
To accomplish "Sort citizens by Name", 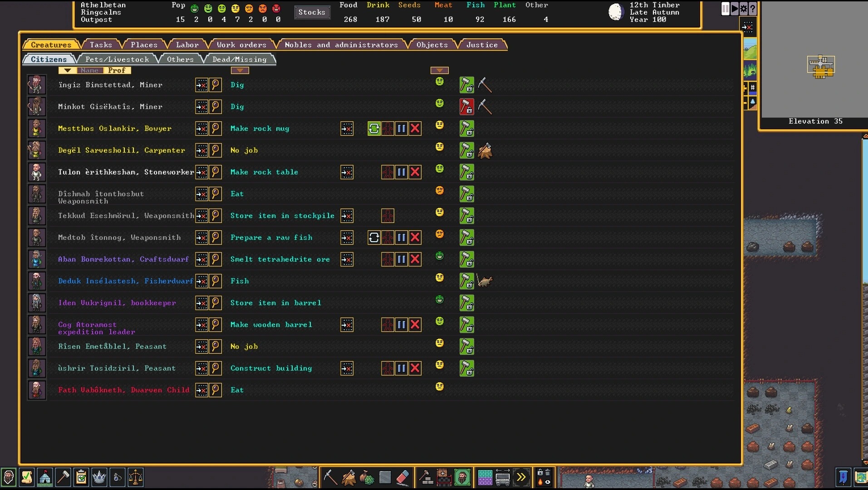I will [x=89, y=70].
